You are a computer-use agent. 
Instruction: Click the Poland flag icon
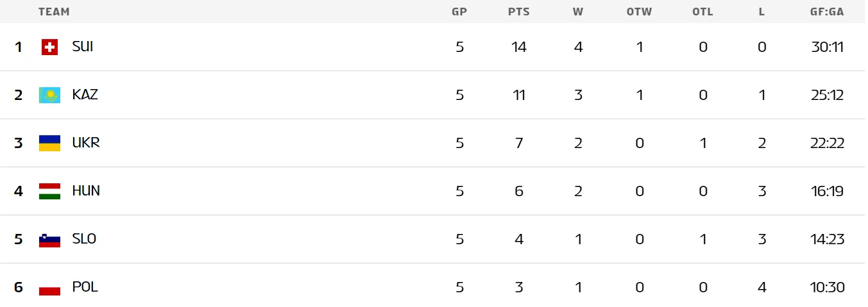click(49, 287)
